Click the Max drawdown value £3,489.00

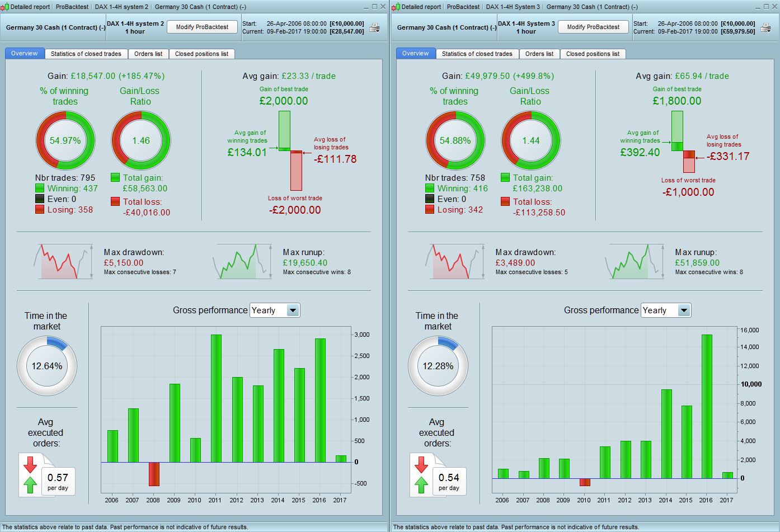[x=515, y=263]
